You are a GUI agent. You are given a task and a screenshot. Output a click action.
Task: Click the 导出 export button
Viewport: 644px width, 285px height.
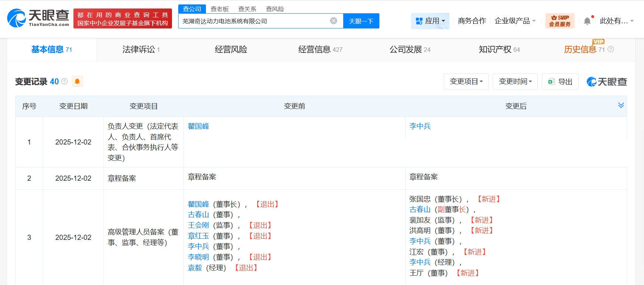[x=560, y=81]
